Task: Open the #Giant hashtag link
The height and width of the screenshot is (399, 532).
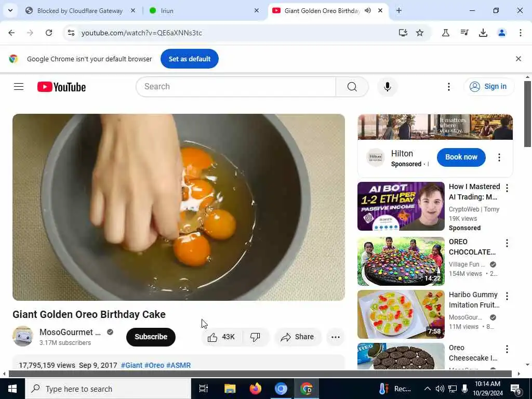Action: coord(131,365)
